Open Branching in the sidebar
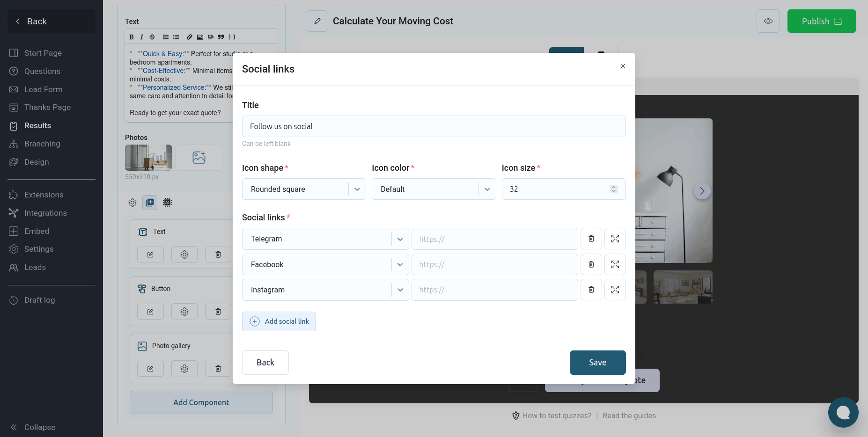Viewport: 868px width, 437px height. point(42,144)
